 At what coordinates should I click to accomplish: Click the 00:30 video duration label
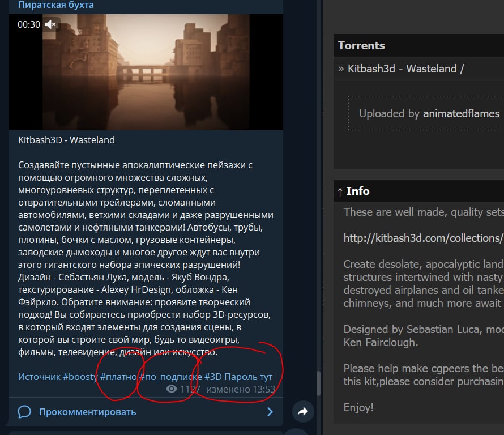point(29,24)
